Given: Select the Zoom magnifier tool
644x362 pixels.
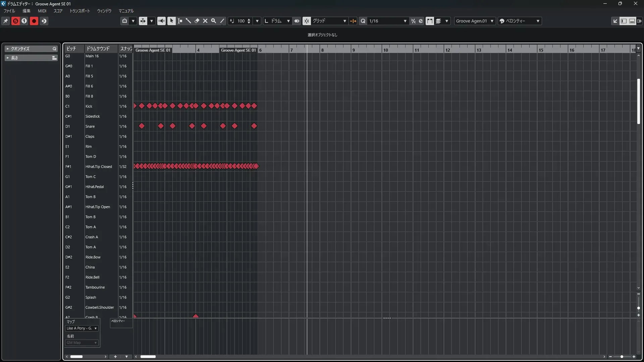Looking at the screenshot, I should click(214, 21).
